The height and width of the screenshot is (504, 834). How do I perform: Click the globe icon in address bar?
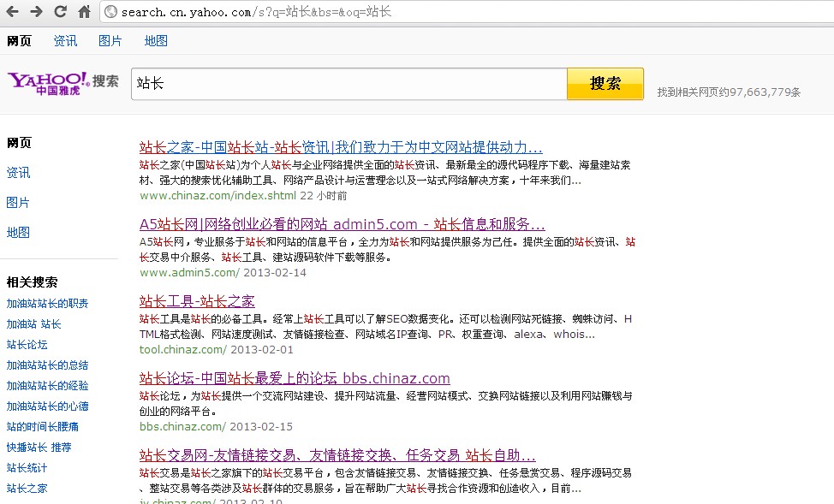110,12
